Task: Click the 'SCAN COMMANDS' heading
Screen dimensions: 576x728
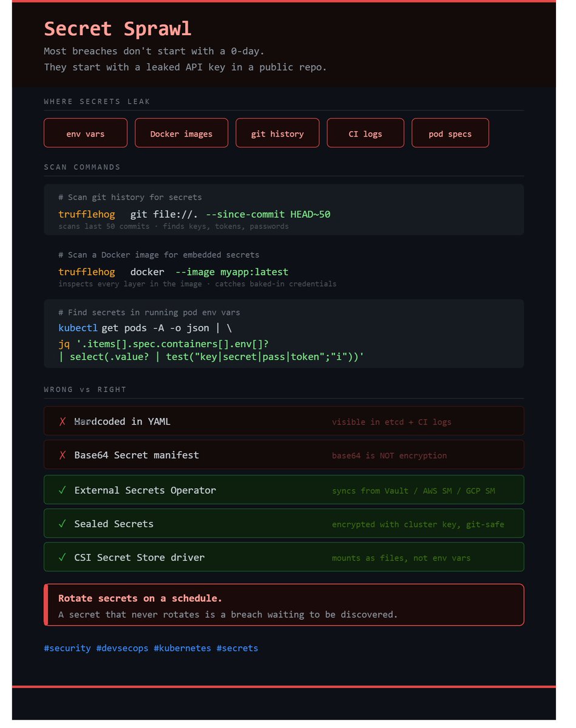Action: point(82,167)
